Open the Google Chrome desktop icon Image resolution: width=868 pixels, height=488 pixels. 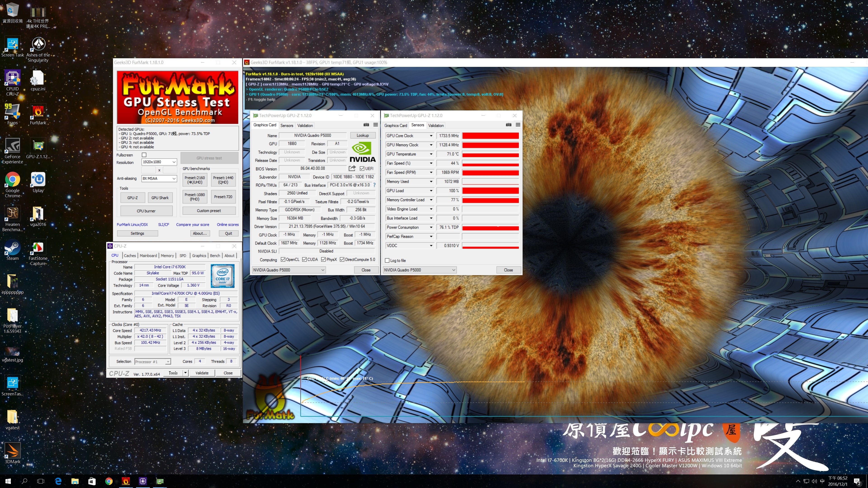[x=12, y=184]
